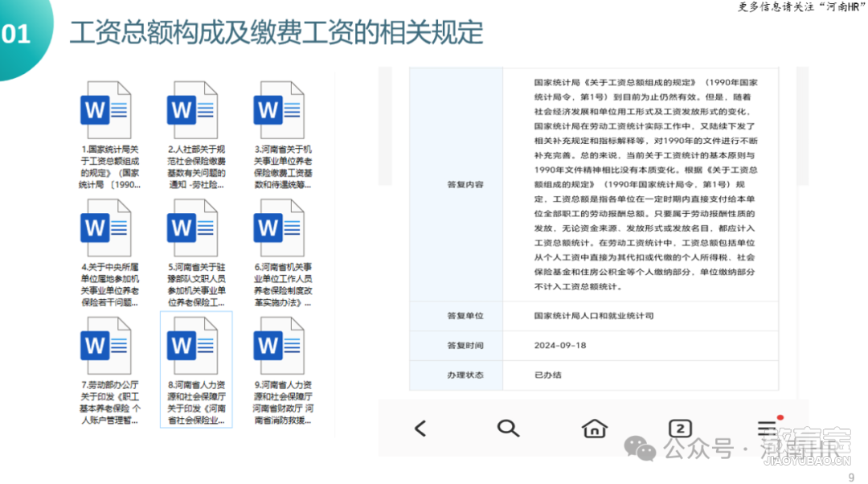868x484 pixels.
Task: Select file name text 3.河南省关于机关事业单位
Action: pyautogui.click(x=283, y=166)
